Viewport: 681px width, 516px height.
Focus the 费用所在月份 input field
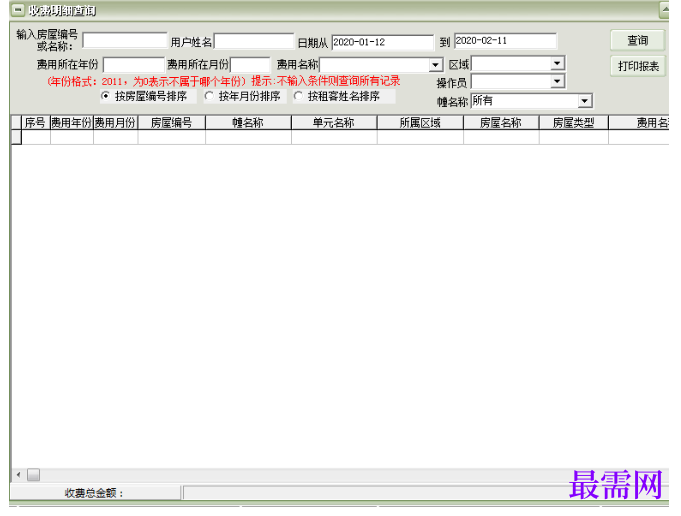[x=250, y=65]
